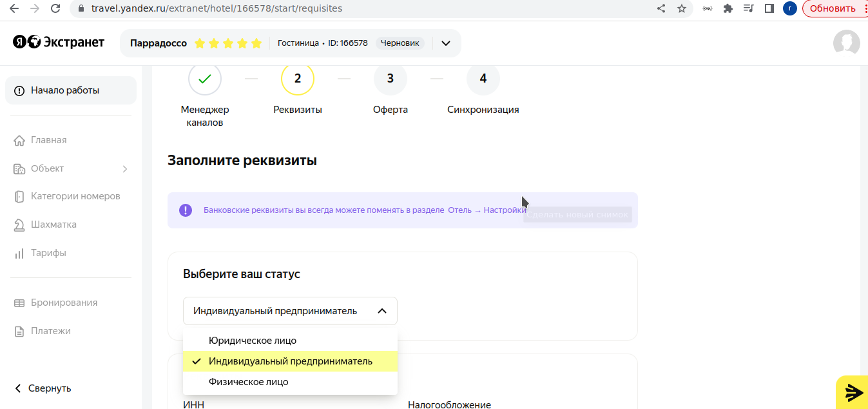
Task: Click the lock icon in address bar
Action: tap(81, 9)
